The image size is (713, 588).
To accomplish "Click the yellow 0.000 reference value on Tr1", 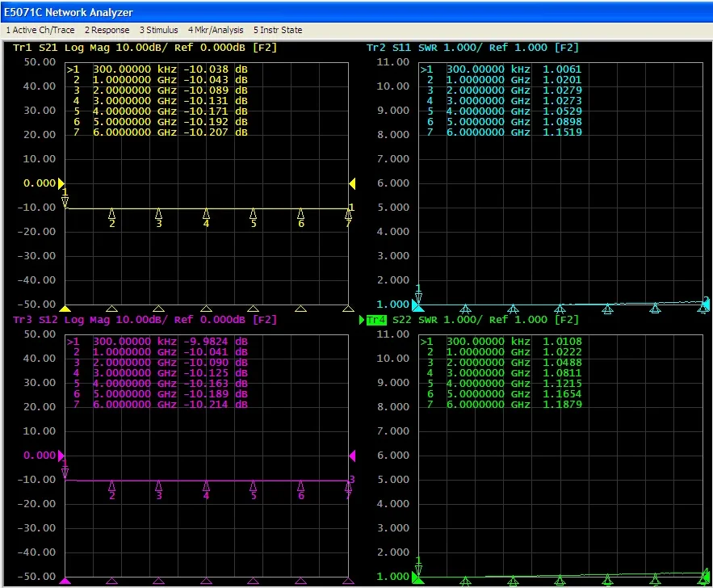I will 40,183.
